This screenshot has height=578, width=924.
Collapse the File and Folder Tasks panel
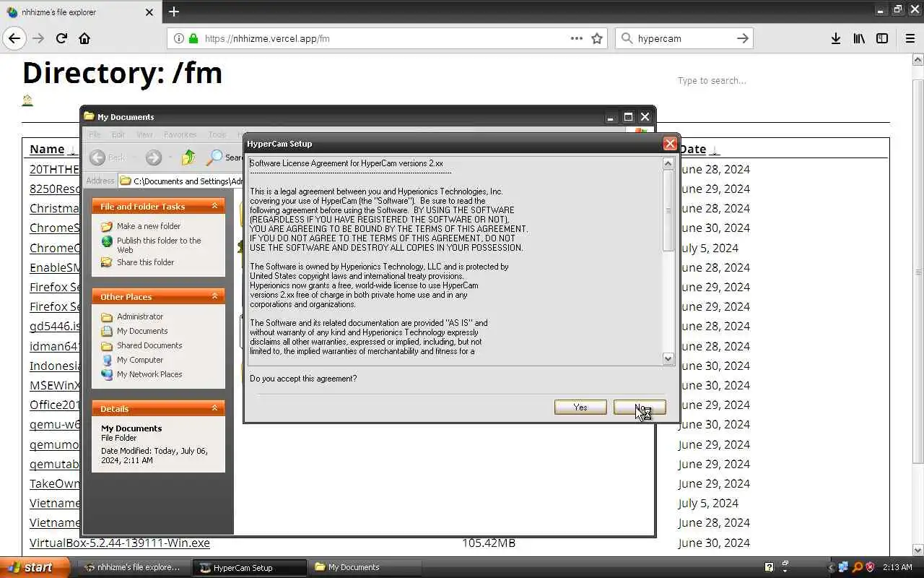(214, 207)
